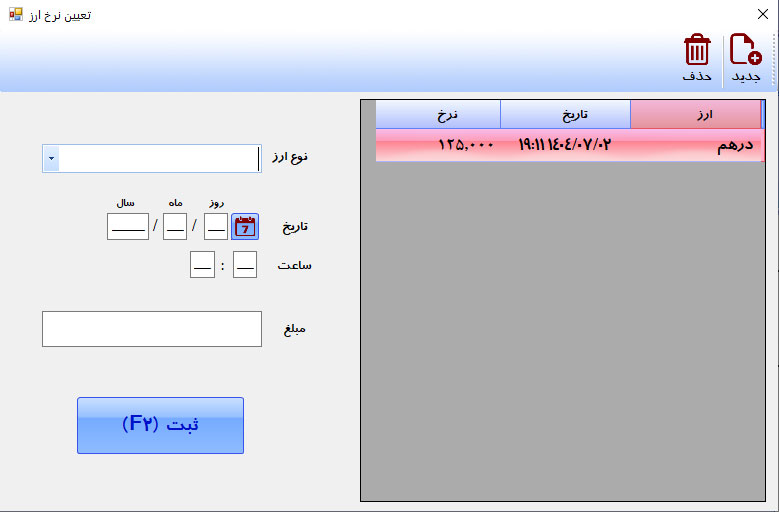This screenshot has height=512, width=779.
Task: Close the تعیین نرخ ارز window
Action: point(763,14)
